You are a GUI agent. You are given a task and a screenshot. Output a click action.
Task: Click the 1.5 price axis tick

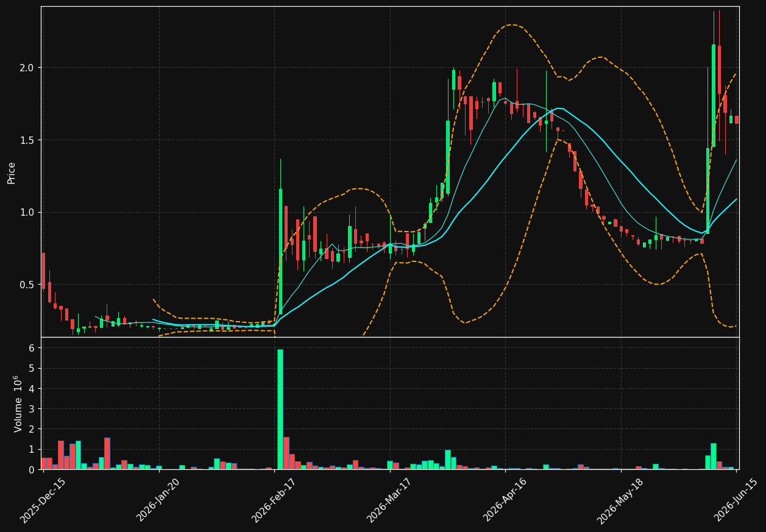pyautogui.click(x=28, y=140)
